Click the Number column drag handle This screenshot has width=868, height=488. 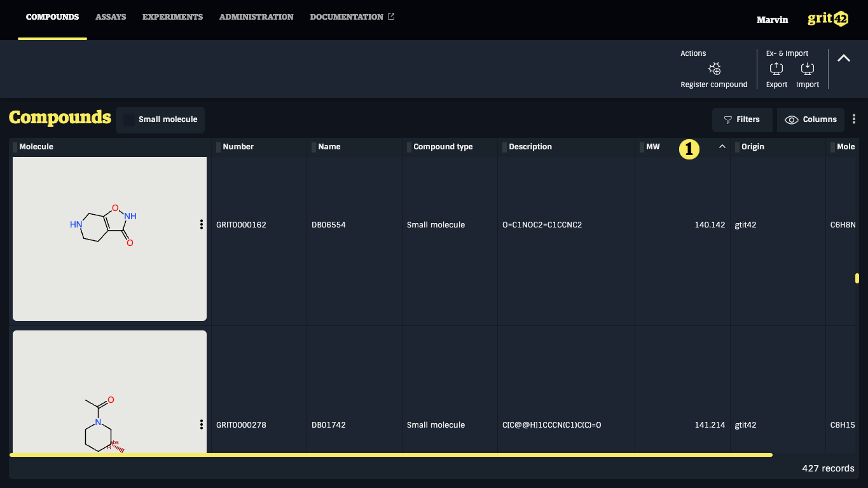[218, 147]
